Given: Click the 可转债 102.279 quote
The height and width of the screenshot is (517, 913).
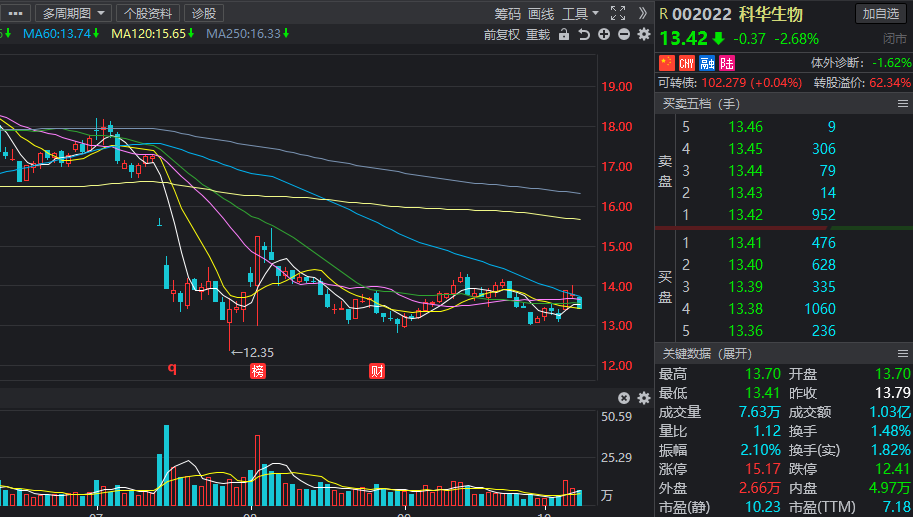Looking at the screenshot, I should 730,83.
